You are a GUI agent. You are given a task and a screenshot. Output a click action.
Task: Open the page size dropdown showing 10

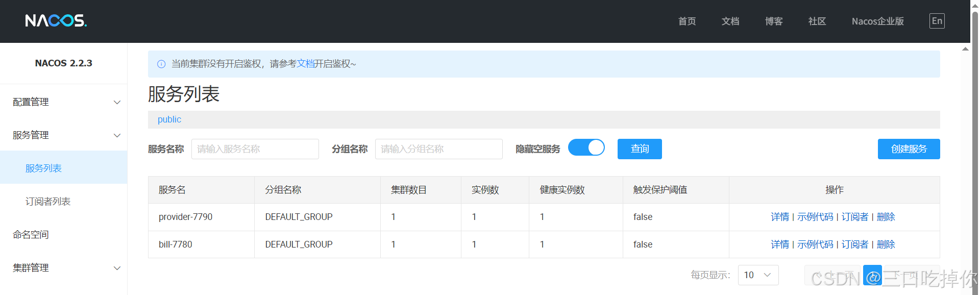point(758,275)
